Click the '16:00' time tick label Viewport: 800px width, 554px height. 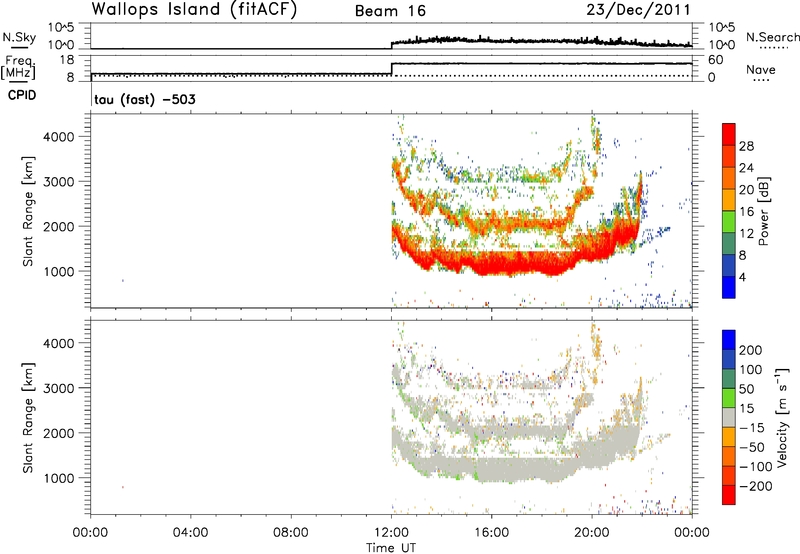coord(491,533)
